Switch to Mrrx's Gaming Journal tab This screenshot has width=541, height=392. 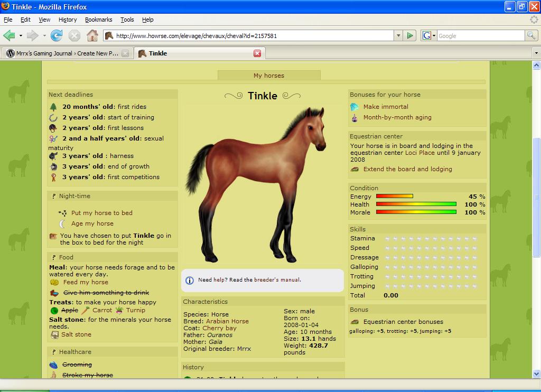[x=67, y=53]
